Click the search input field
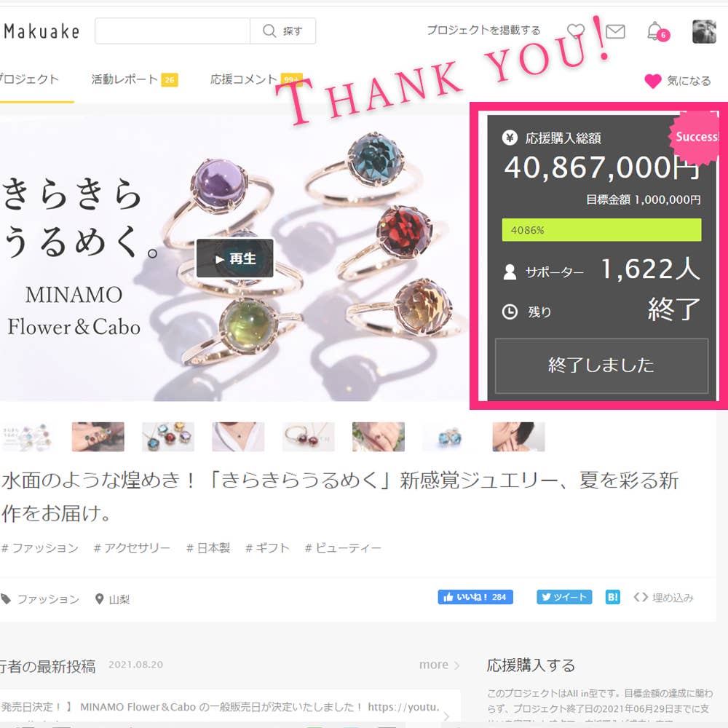Viewport: 728px width, 728px height. (173, 31)
